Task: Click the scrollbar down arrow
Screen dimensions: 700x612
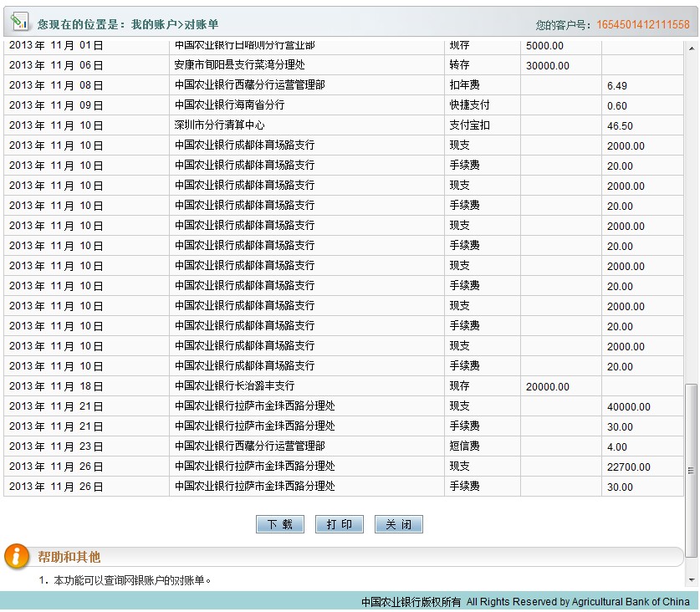Action: (691, 579)
